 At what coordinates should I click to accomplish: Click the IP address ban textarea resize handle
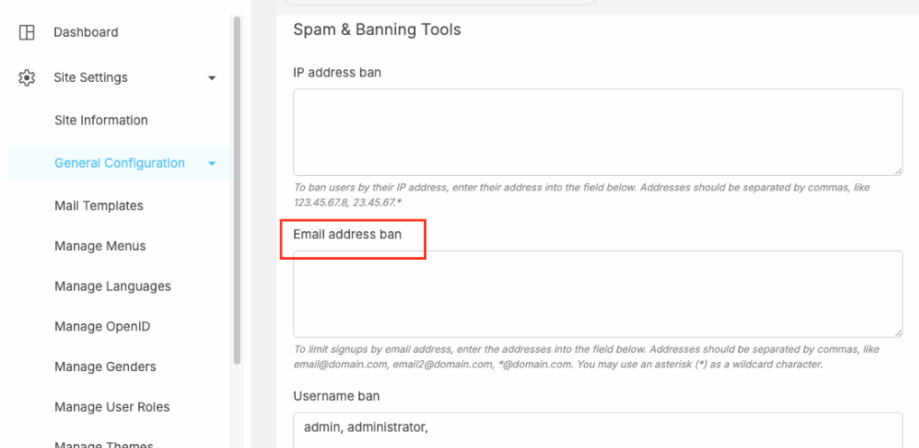point(898,171)
